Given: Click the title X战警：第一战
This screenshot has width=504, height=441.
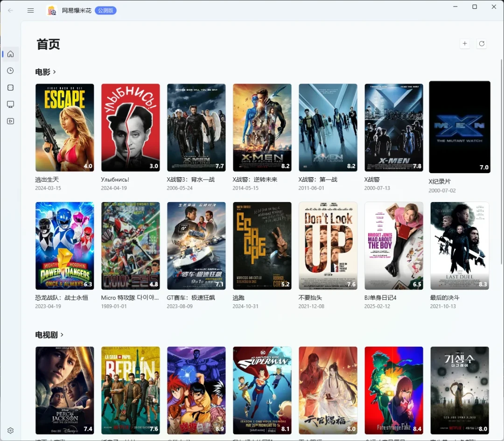Looking at the screenshot, I should [318, 180].
